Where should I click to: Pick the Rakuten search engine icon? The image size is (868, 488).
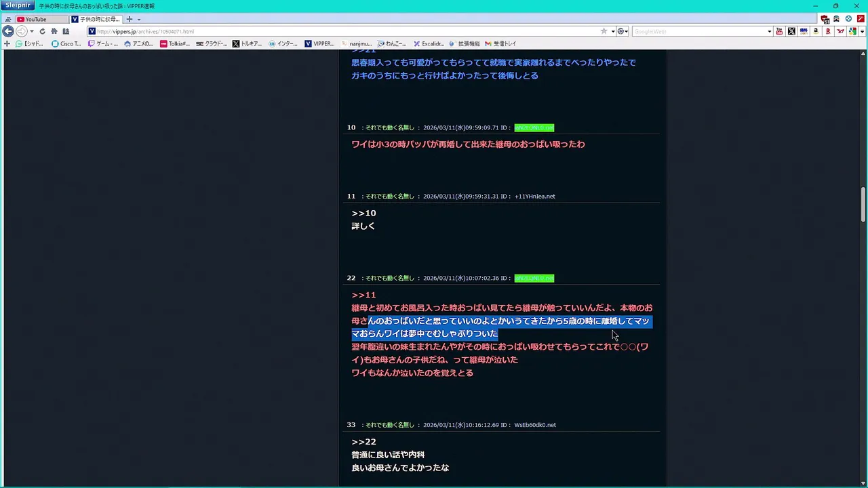click(828, 31)
